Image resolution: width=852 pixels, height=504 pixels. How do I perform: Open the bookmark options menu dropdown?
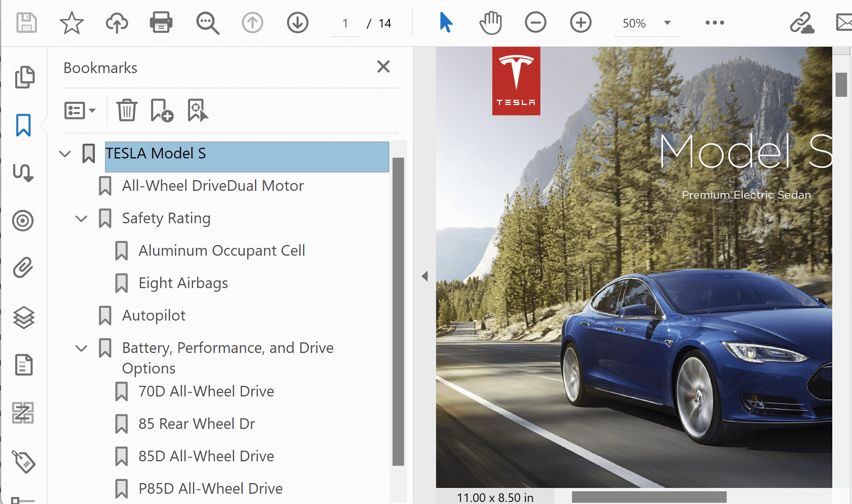coord(80,110)
